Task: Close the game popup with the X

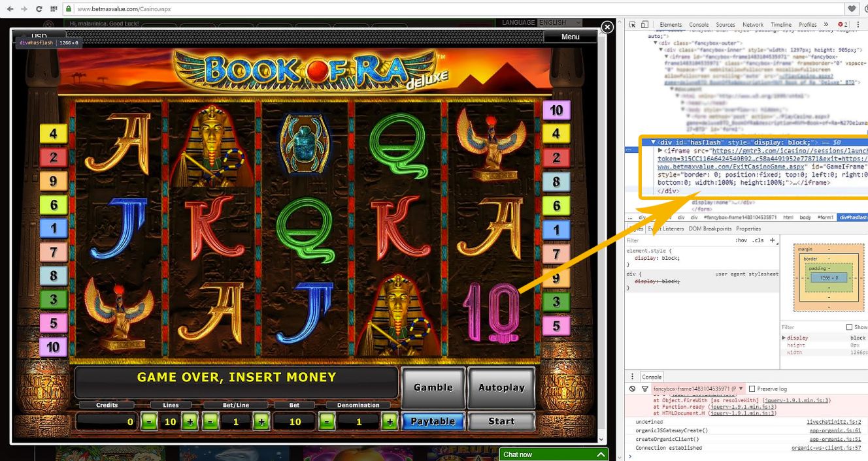Action: pos(607,27)
